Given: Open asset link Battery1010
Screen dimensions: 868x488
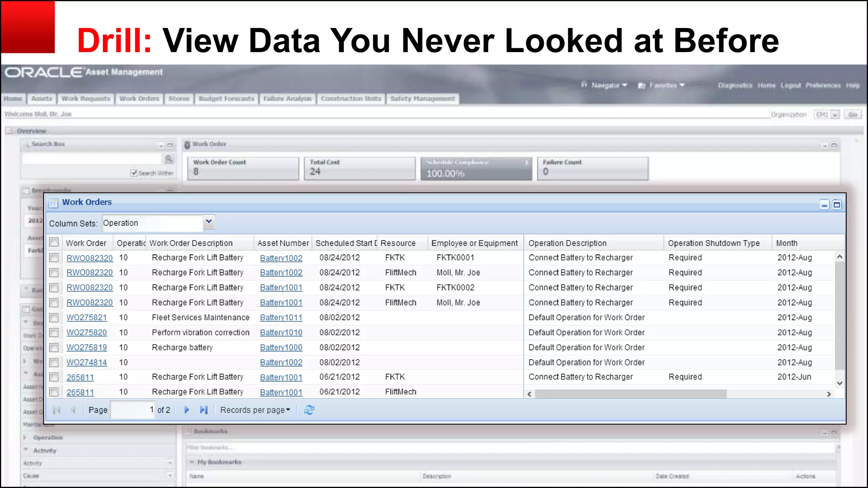Looking at the screenshot, I should coord(281,333).
